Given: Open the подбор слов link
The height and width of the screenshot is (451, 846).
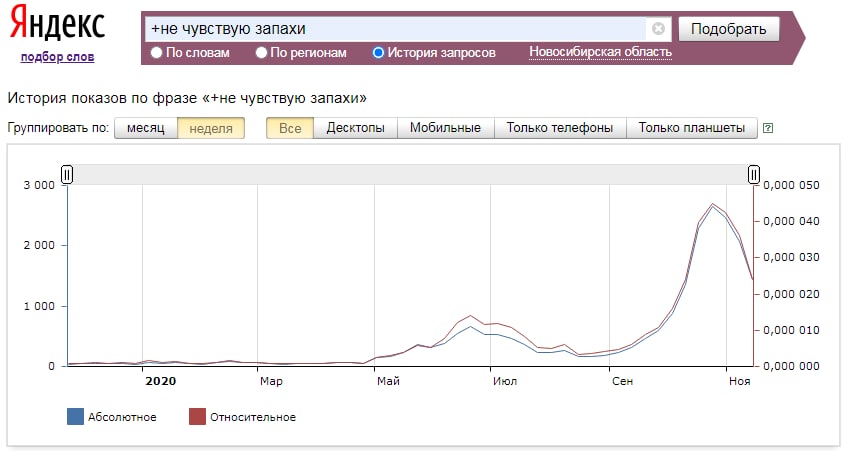Looking at the screenshot, I should tap(57, 57).
